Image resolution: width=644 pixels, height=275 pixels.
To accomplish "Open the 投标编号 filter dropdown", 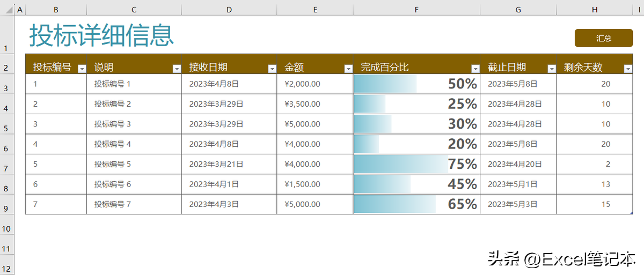I will point(82,69).
